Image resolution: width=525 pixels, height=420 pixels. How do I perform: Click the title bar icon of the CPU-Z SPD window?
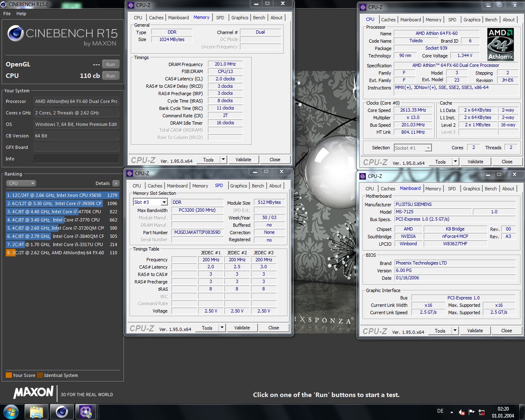coord(130,173)
